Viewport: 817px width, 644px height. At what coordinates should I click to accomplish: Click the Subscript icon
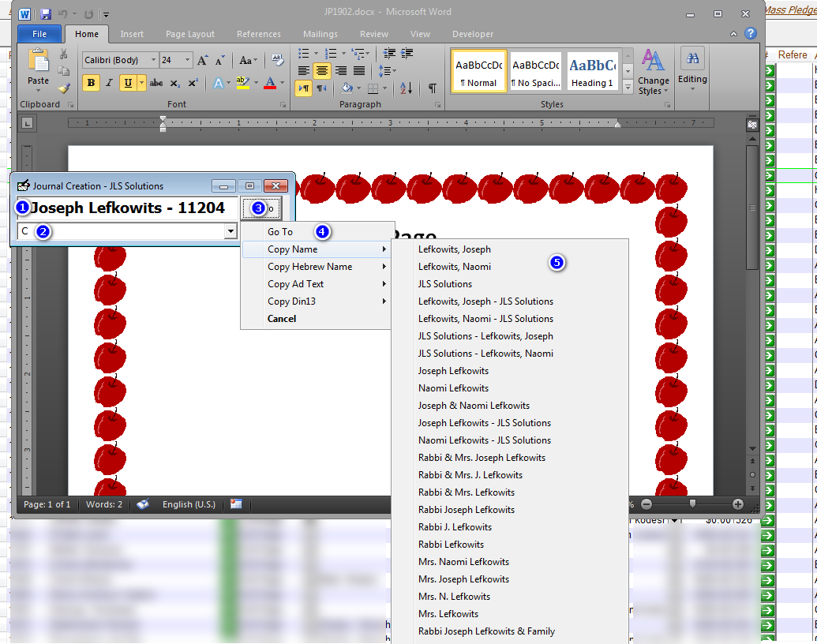(x=175, y=83)
